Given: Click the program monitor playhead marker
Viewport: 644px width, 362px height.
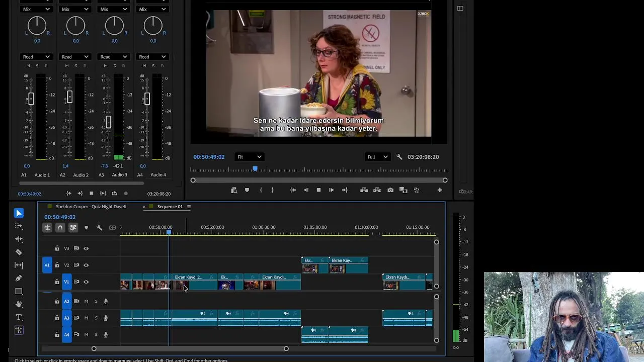Looking at the screenshot, I should coord(255,169).
